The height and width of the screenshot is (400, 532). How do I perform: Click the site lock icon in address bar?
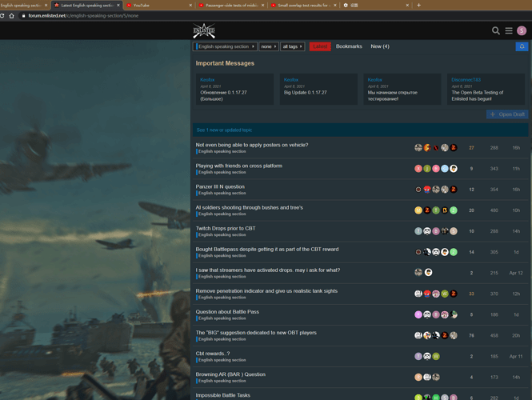click(x=23, y=16)
